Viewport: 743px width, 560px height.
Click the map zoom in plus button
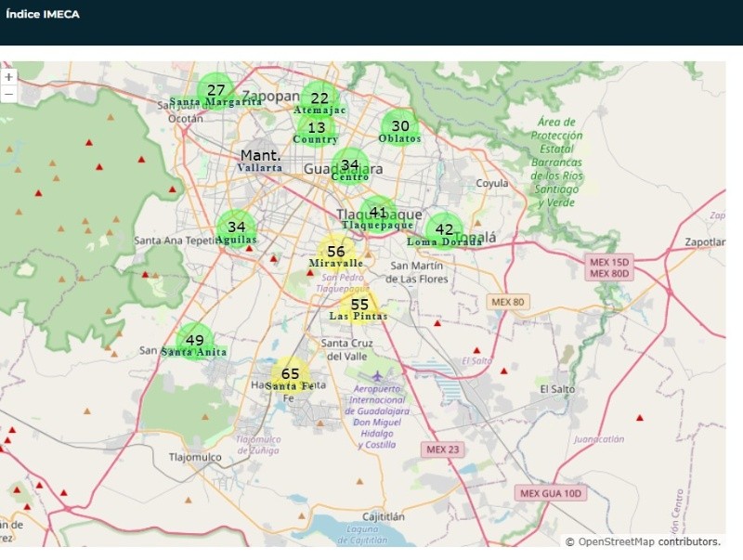click(x=8, y=77)
